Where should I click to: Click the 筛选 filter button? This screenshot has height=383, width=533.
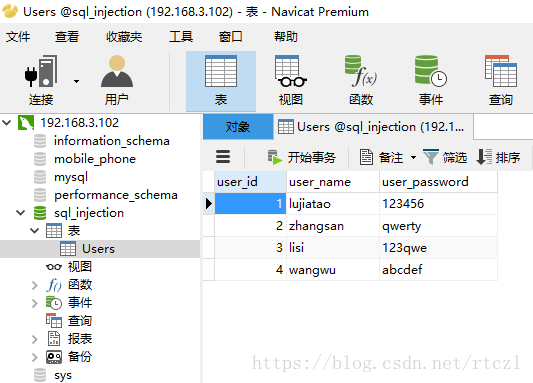pyautogui.click(x=445, y=157)
